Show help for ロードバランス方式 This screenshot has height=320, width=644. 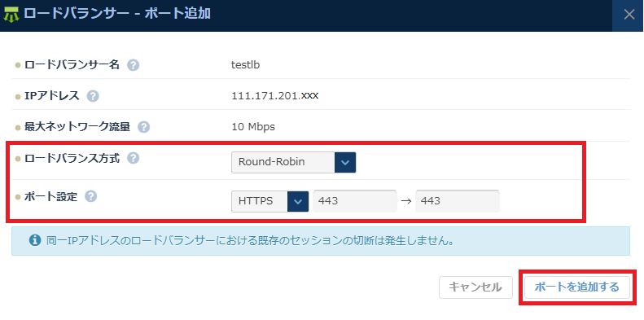click(133, 158)
